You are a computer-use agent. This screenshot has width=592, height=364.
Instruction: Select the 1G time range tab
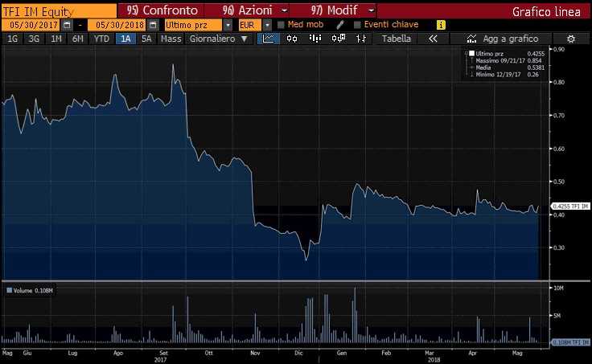[12, 39]
